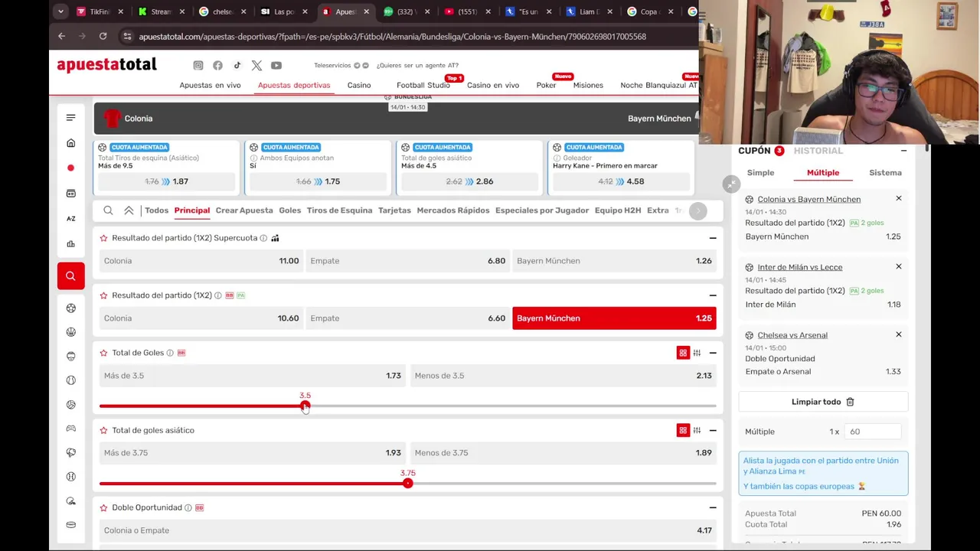Select the esports gamepad icon
Viewport: 980px width, 551px height.
[x=70, y=429]
